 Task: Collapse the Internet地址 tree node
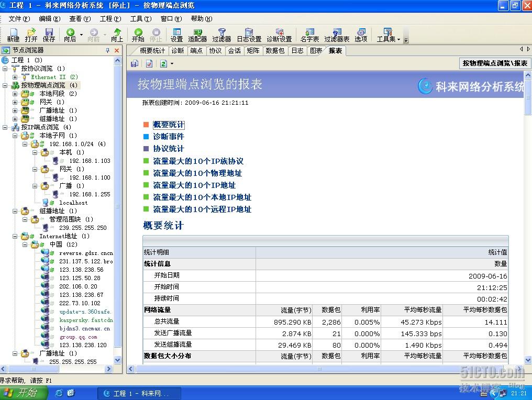[x=15, y=236]
